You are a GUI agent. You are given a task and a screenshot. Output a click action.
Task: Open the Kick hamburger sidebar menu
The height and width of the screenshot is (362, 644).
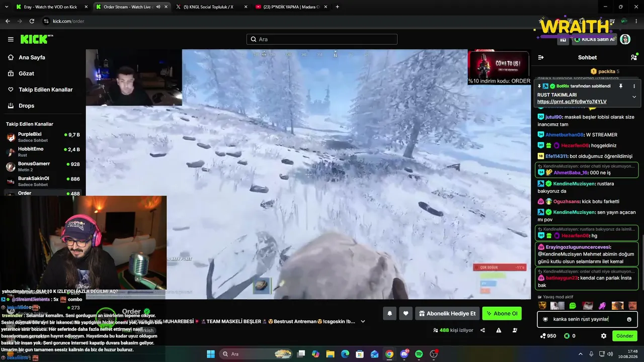point(11,39)
